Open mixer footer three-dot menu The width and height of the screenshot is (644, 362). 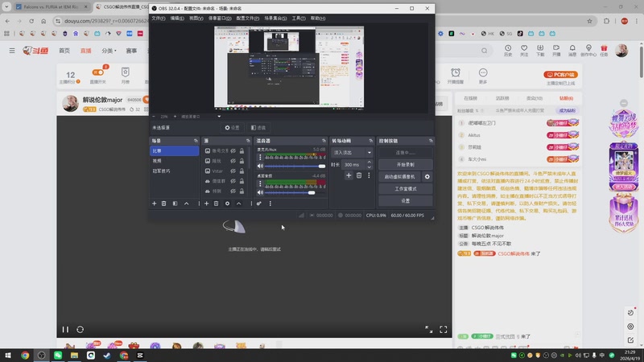click(270, 204)
